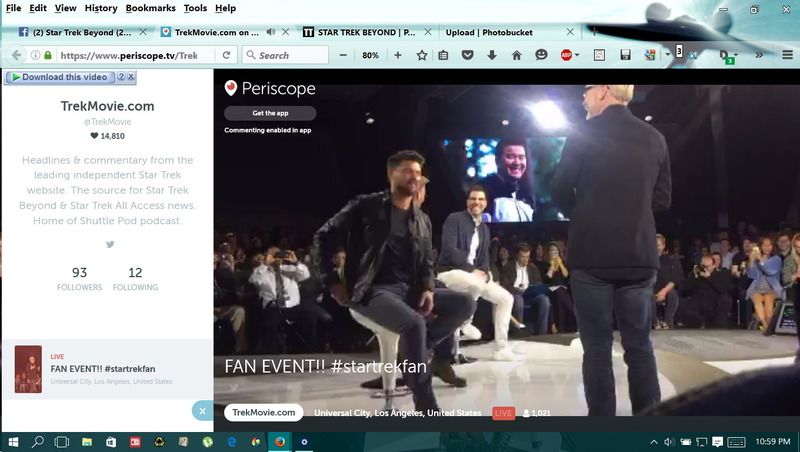Viewport: 800px width, 452px height.
Task: Click the Search box in the toolbar
Action: pyautogui.click(x=286, y=55)
